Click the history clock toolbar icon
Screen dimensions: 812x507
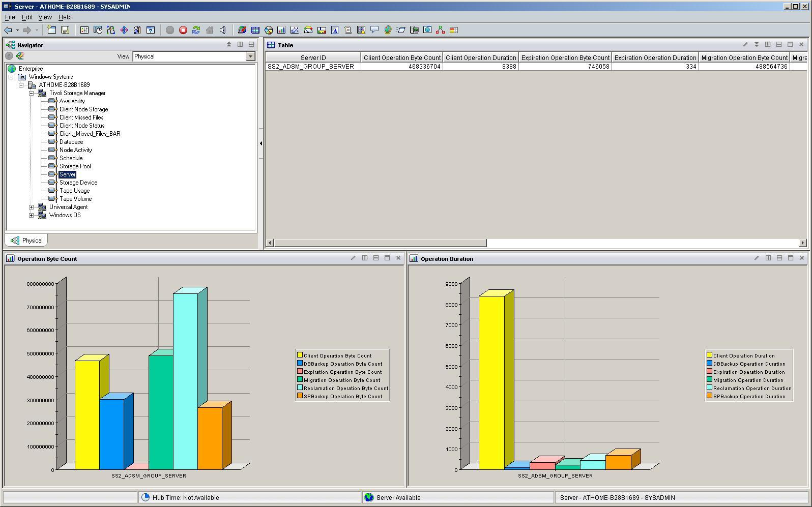click(x=98, y=30)
